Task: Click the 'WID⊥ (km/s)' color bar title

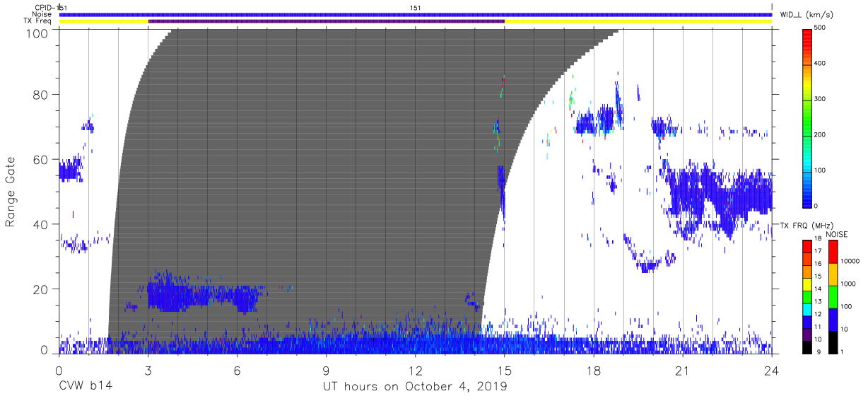Action: click(806, 15)
